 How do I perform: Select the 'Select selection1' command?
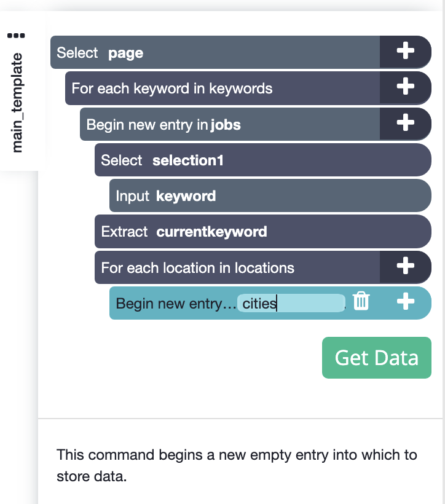262,160
